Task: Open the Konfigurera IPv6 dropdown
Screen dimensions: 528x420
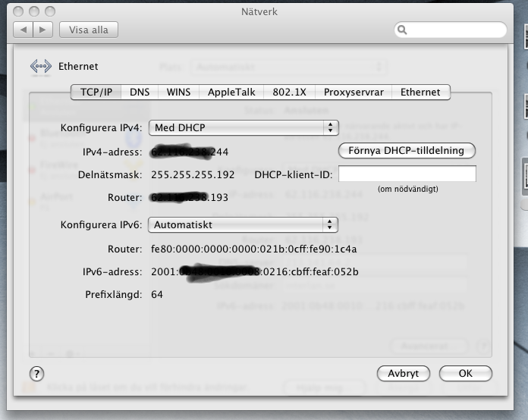Action: coord(243,225)
